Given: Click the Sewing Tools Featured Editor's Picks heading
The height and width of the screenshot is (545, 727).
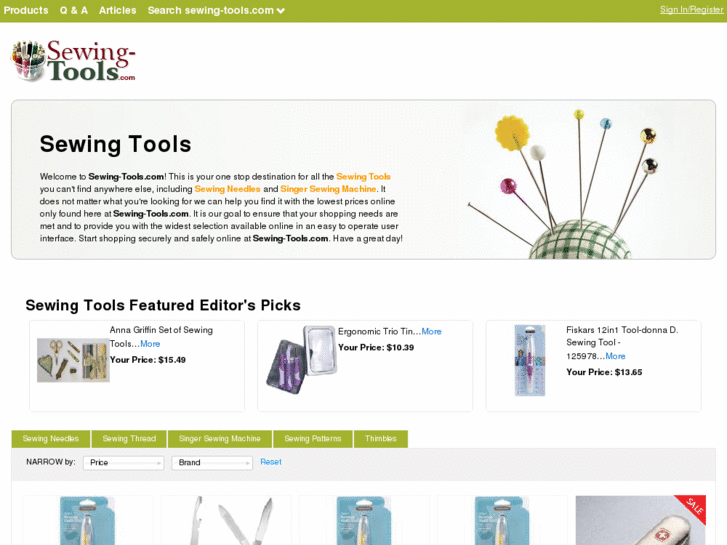Looking at the screenshot, I should 163,305.
